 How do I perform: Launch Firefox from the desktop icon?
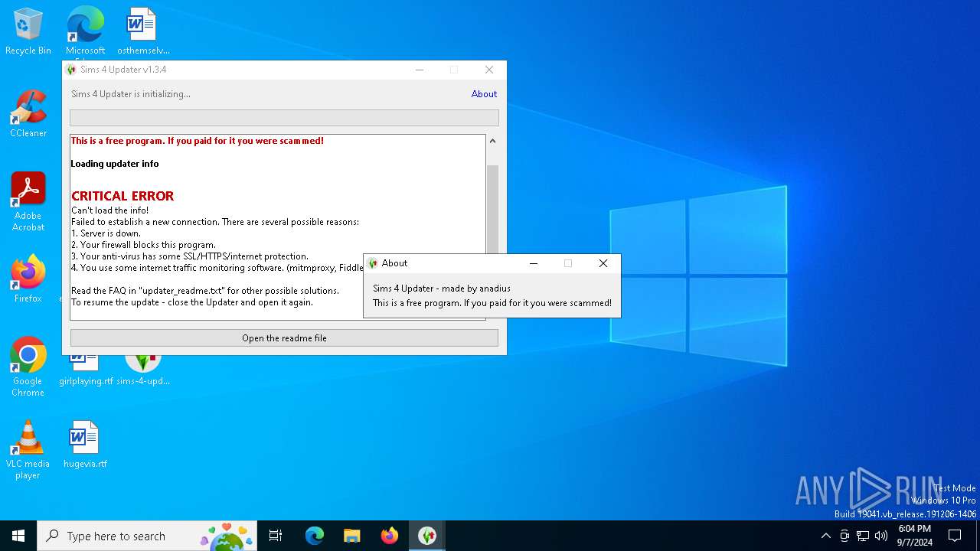click(x=28, y=279)
